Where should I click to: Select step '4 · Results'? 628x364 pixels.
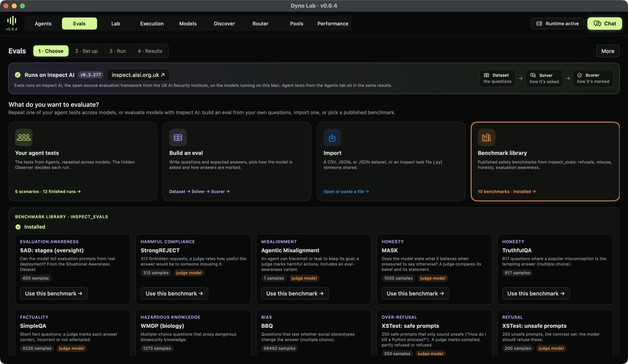pyautogui.click(x=150, y=51)
